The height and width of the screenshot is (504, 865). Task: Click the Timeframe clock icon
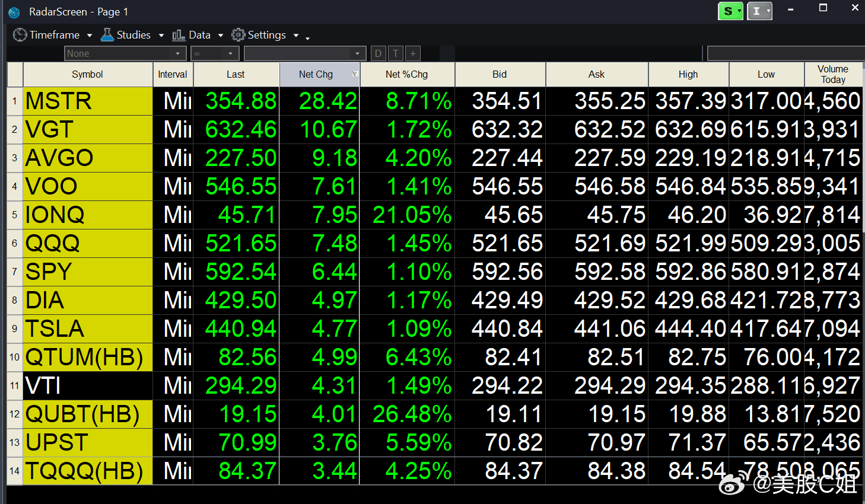tap(20, 35)
